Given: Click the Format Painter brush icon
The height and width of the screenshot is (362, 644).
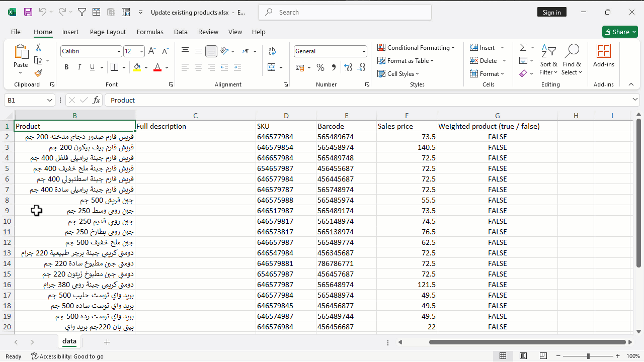Looking at the screenshot, I should coord(38,73).
